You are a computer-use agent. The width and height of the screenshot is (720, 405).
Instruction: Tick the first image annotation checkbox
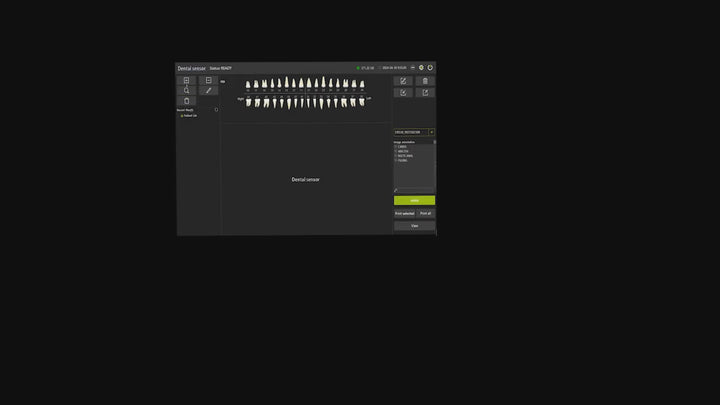pos(396,148)
